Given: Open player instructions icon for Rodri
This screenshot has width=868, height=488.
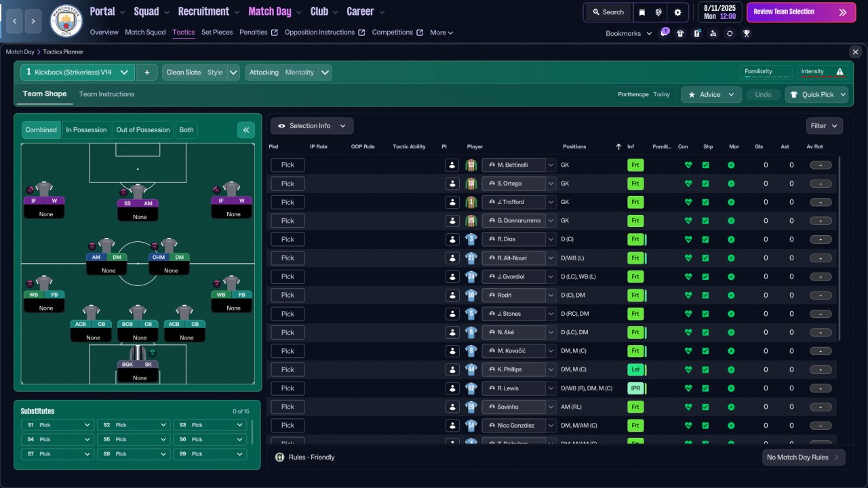Looking at the screenshot, I should (452, 296).
